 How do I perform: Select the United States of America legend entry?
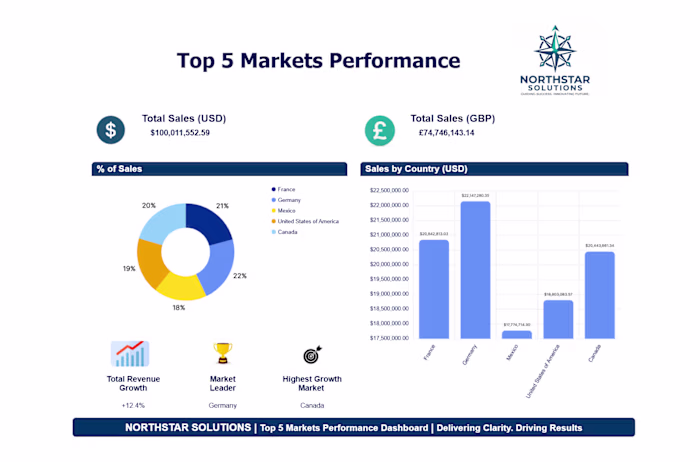click(x=305, y=221)
